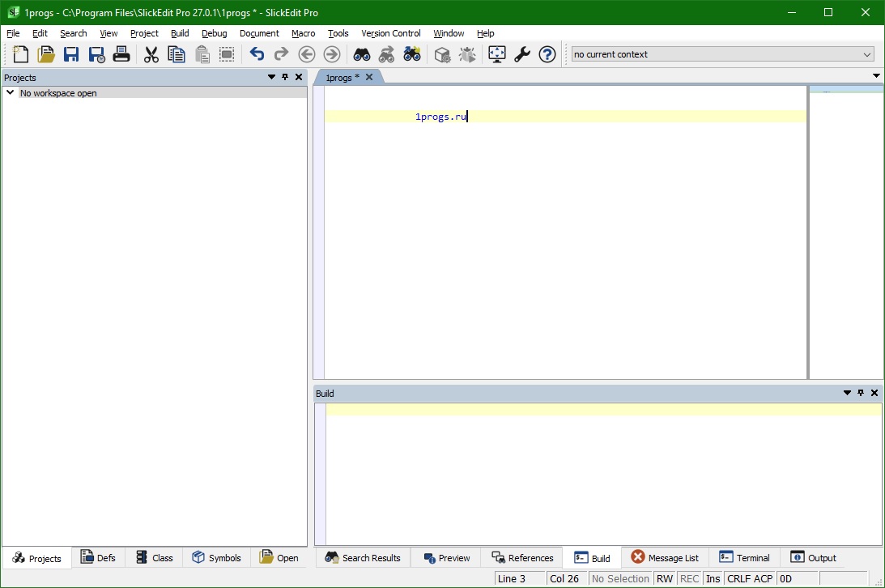Open the Window menu
This screenshot has height=588, width=885.
[x=449, y=33]
